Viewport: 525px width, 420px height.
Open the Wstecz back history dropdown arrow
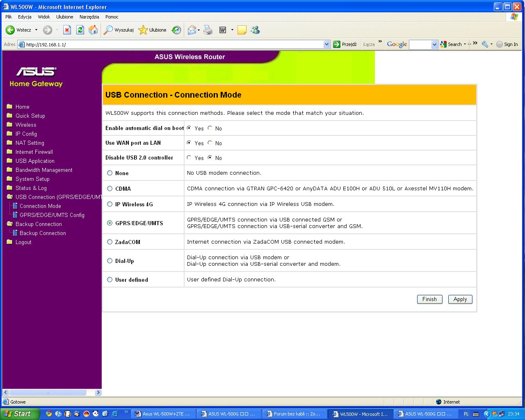[x=36, y=30]
